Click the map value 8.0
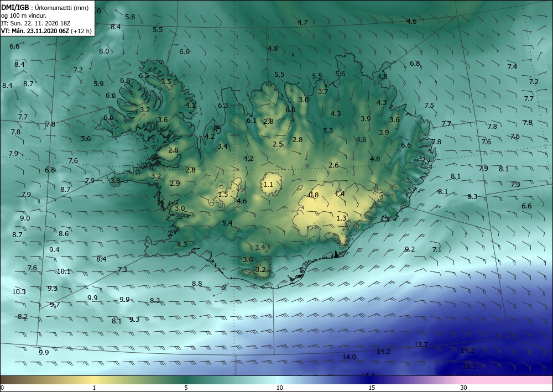553x392 pixels. point(104,51)
